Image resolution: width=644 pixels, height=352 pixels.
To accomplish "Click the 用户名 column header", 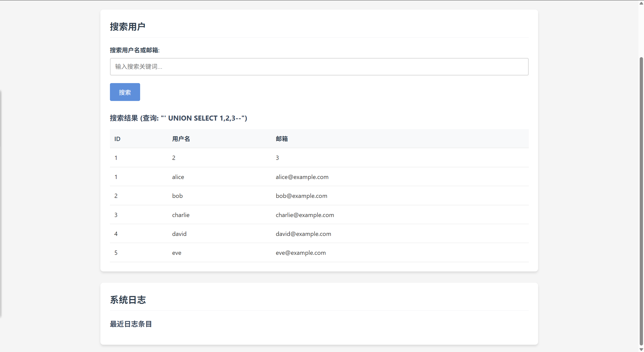I will (181, 139).
